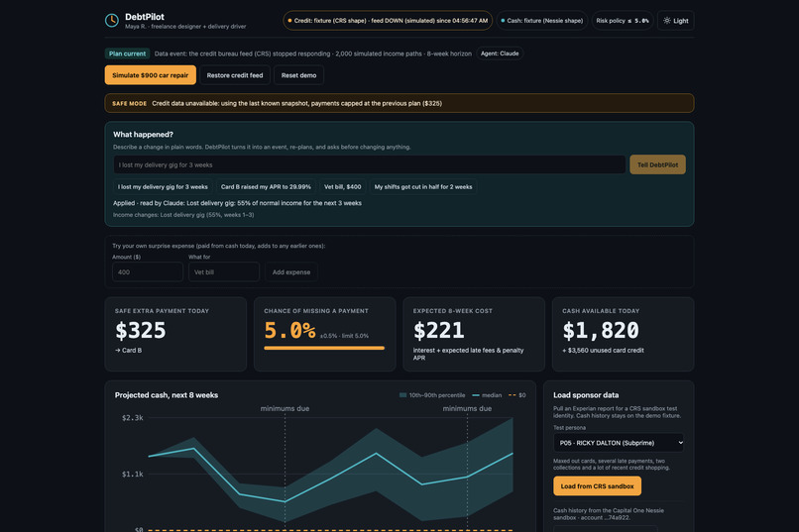Click Load from CRS sandbox button
The height and width of the screenshot is (532, 799).
pos(597,486)
